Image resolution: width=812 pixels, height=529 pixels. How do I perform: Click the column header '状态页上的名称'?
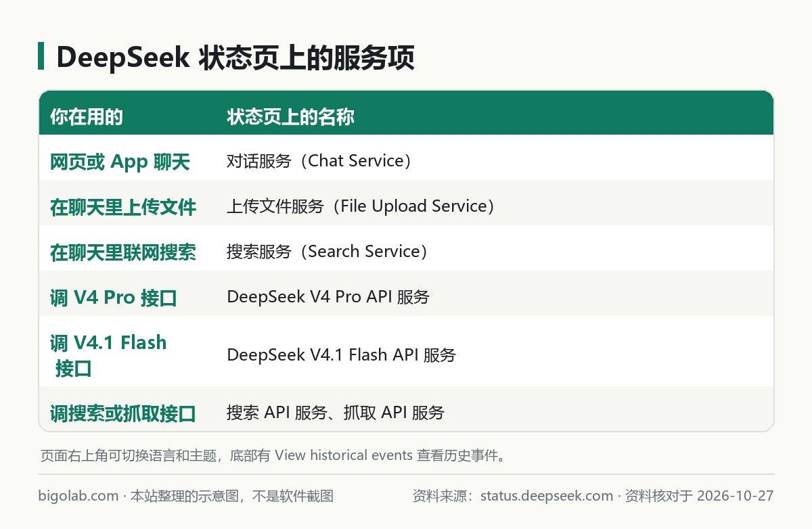(x=291, y=117)
